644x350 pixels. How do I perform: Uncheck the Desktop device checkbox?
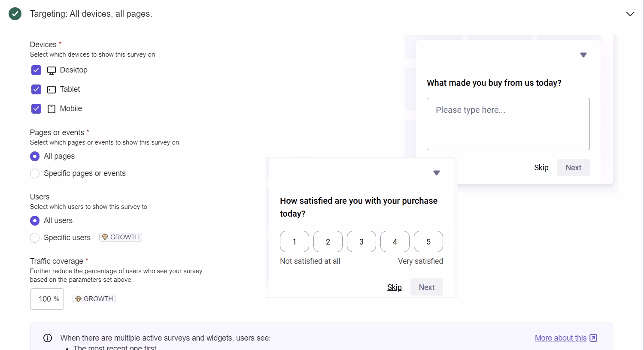pyautogui.click(x=36, y=70)
